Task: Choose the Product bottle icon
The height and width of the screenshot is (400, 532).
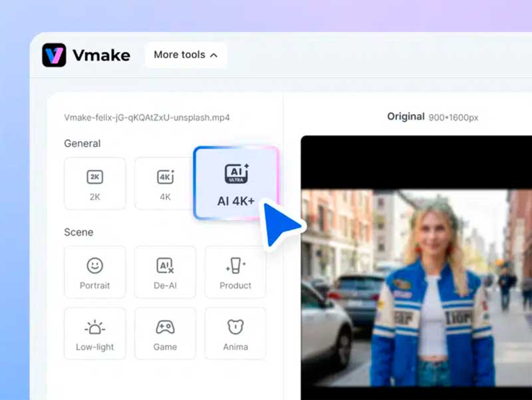Action: 235,266
